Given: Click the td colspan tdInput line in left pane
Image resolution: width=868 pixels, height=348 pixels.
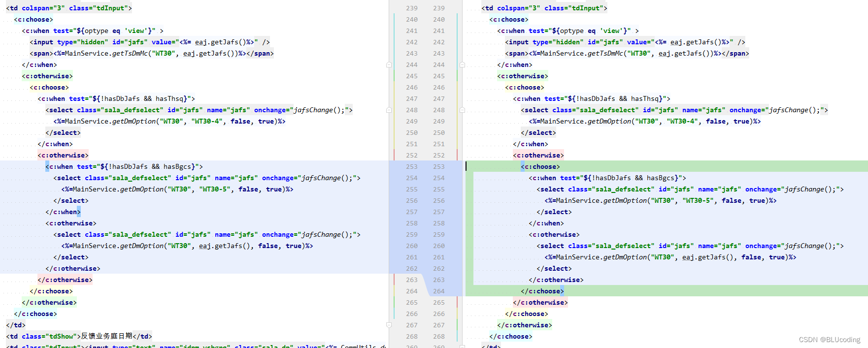Looking at the screenshot, I should tap(69, 8).
